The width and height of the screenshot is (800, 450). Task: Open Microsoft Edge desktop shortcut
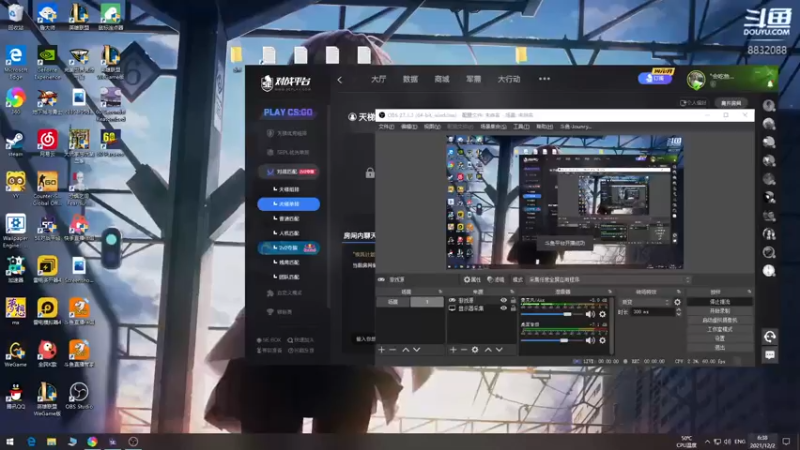[15, 60]
